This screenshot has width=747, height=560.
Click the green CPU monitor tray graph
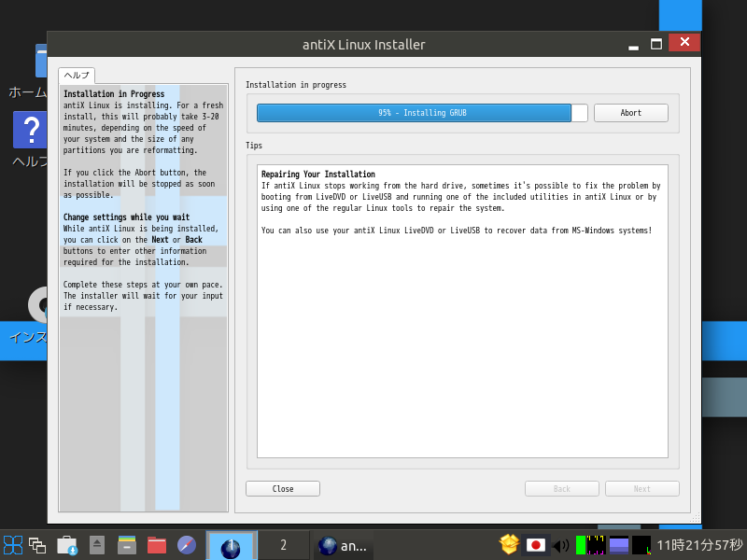tap(590, 545)
